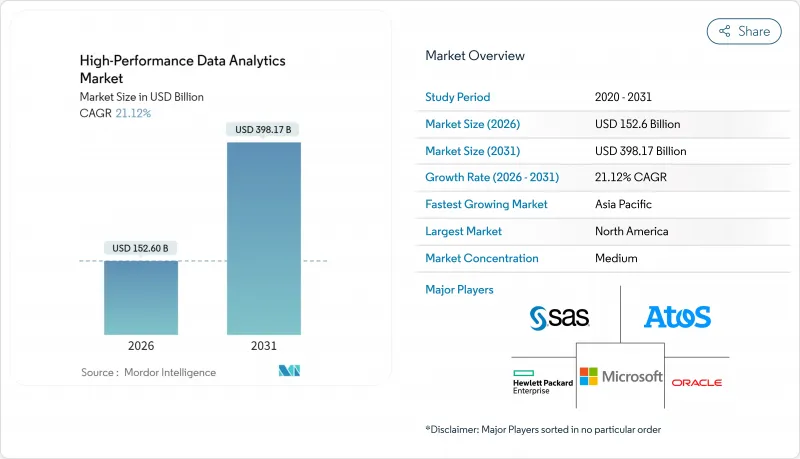This screenshot has height=459, width=800.
Task: Click the share icon inside Share button
Action: click(x=723, y=31)
